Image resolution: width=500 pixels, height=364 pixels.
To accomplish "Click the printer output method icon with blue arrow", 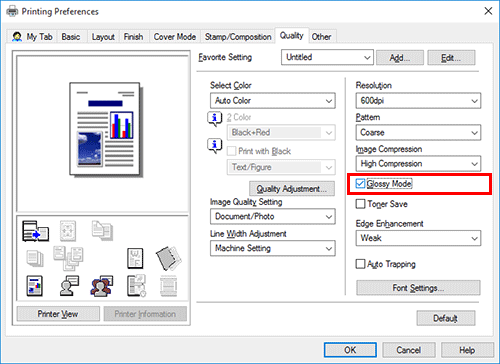I will tap(35, 231).
